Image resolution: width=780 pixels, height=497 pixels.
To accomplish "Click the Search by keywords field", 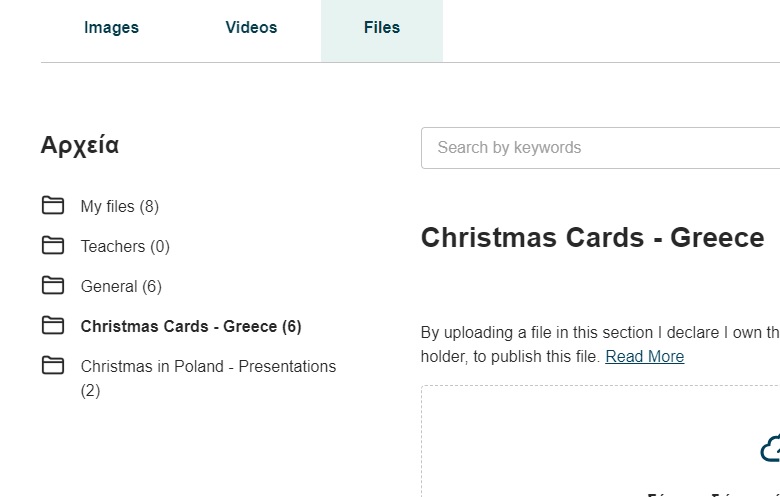I will pos(600,148).
